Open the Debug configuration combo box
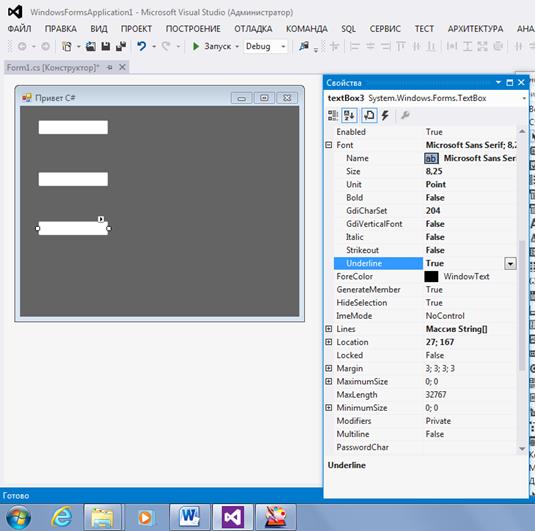This screenshot has height=531, width=535. coord(265,46)
